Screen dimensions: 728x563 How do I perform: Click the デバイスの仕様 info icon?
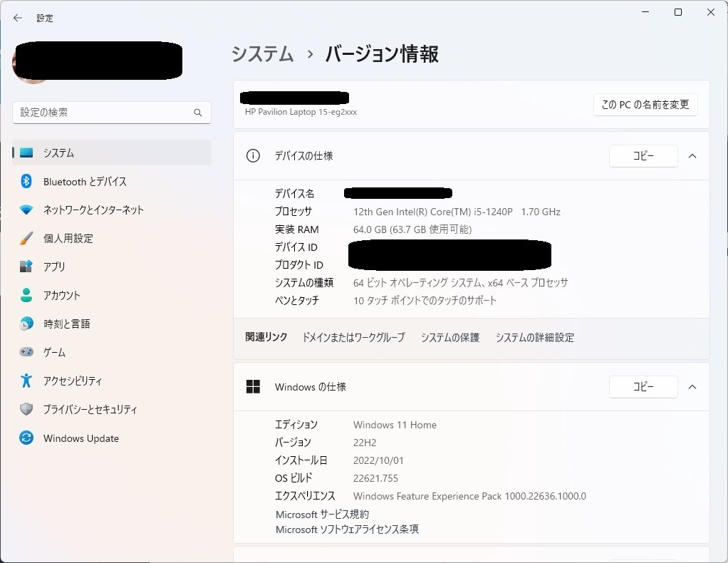click(x=253, y=155)
